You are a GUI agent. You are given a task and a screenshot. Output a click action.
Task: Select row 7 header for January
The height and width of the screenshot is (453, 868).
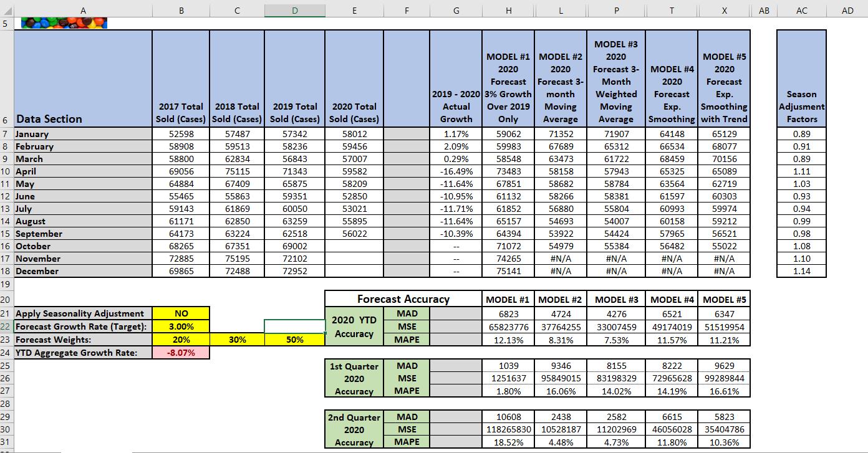[x=7, y=133]
